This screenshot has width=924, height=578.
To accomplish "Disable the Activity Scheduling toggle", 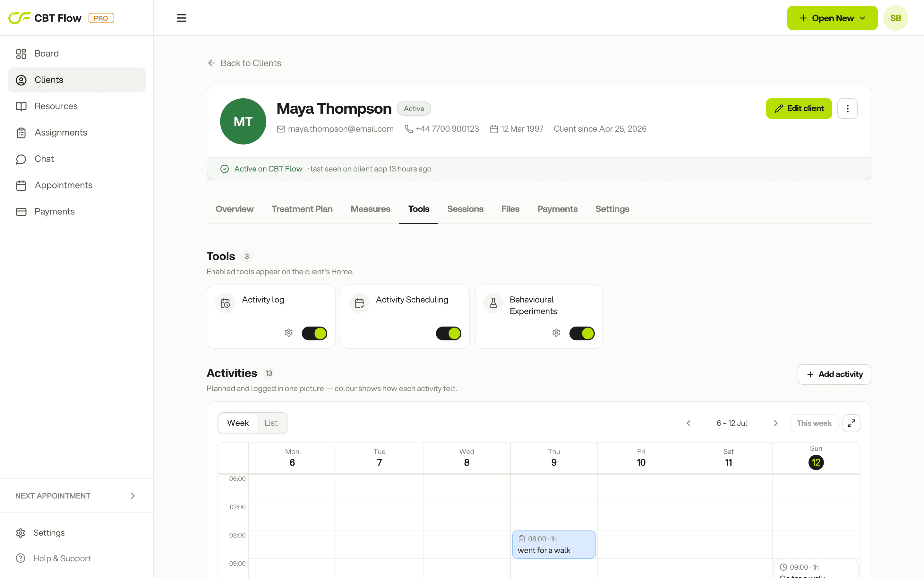I will click(448, 333).
